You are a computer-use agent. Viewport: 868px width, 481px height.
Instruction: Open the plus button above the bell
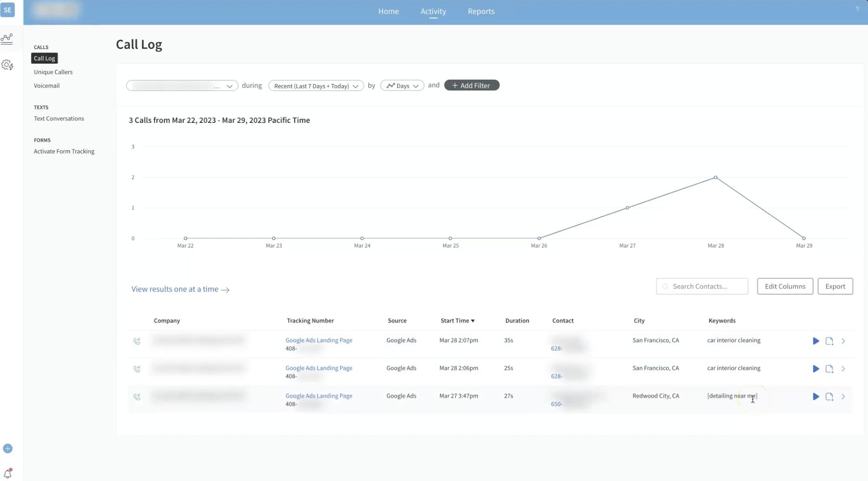[x=7, y=448]
